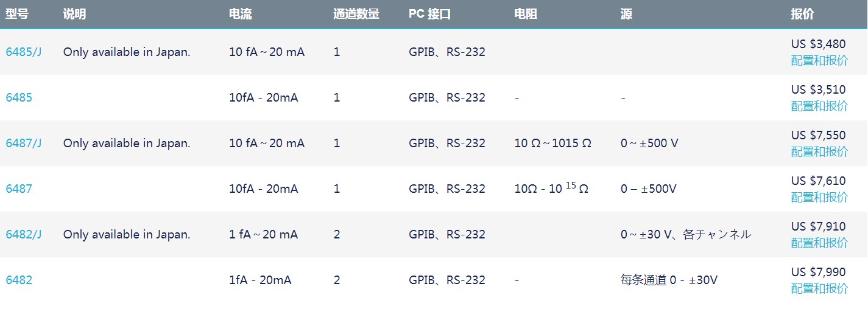
Task: Open the 6485 model link
Action: (x=19, y=98)
